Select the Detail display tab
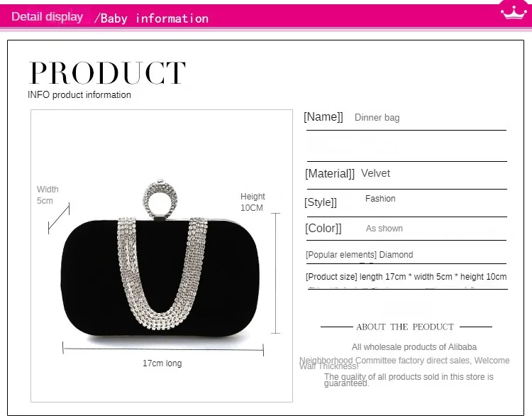Screen dimensions: 532x416 click(x=47, y=16)
